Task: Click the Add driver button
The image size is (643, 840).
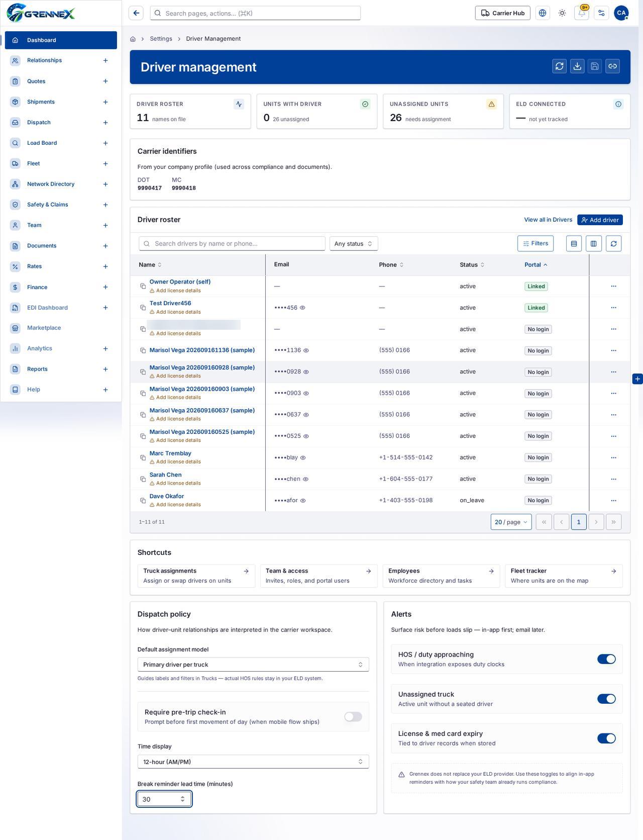Action: click(x=600, y=220)
